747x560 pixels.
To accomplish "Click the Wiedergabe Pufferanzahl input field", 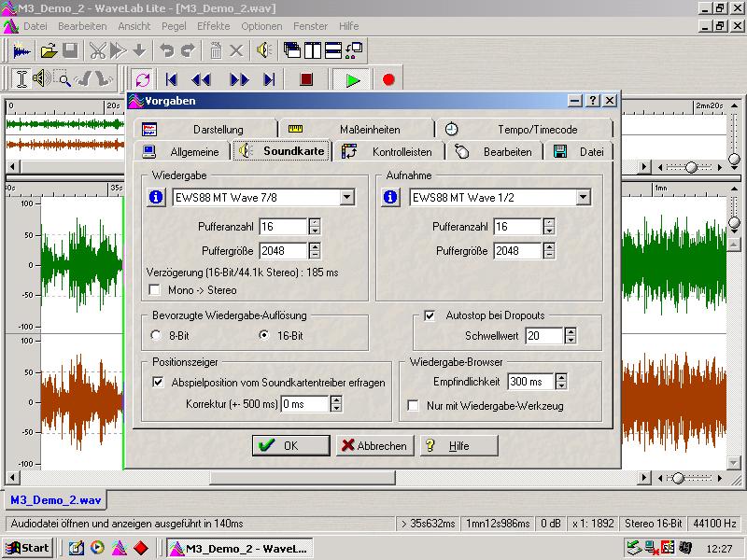I will click(284, 227).
